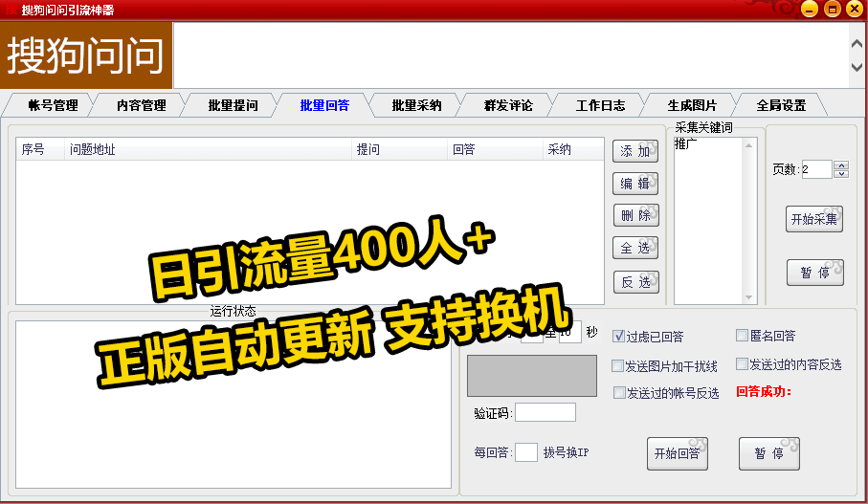Click the 添加 button

(635, 151)
